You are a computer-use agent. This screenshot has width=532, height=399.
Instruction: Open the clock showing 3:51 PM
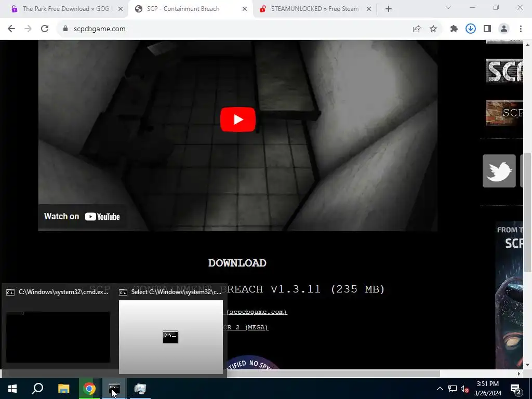(487, 389)
